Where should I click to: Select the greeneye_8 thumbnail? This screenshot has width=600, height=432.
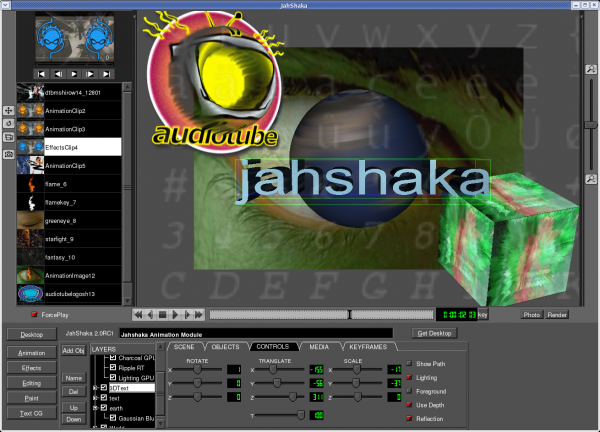pos(30,221)
